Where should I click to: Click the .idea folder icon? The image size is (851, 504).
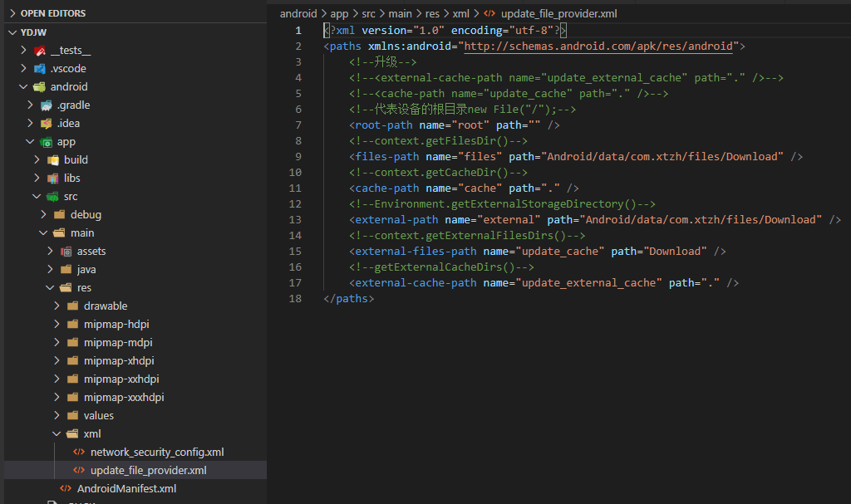[x=47, y=124]
